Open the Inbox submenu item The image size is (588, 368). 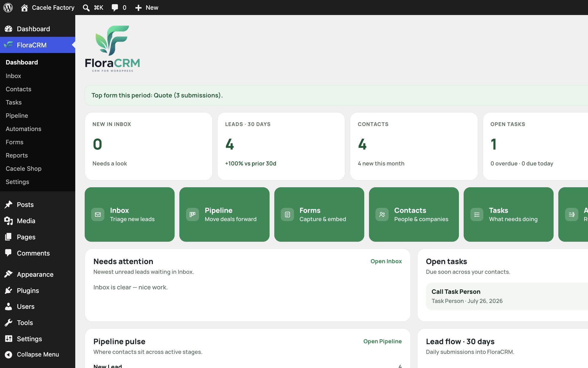[13, 76]
